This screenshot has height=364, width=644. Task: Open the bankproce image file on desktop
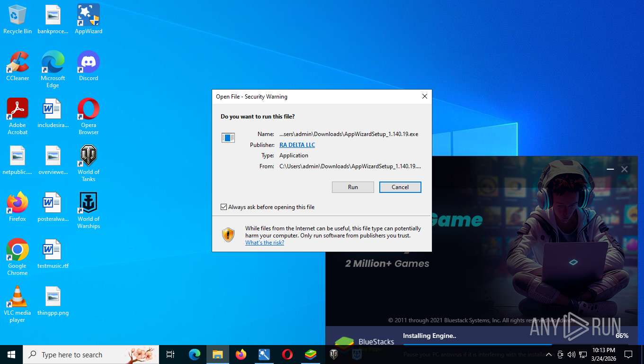53,19
